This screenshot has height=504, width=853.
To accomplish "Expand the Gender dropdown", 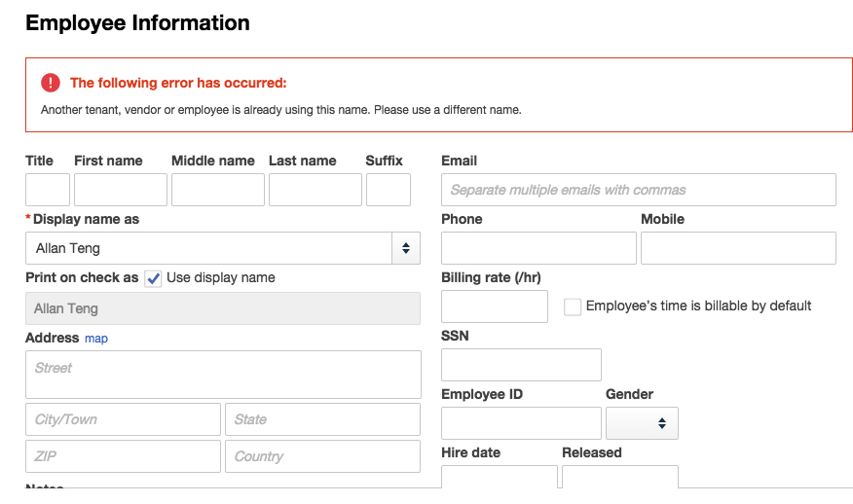I will (642, 423).
